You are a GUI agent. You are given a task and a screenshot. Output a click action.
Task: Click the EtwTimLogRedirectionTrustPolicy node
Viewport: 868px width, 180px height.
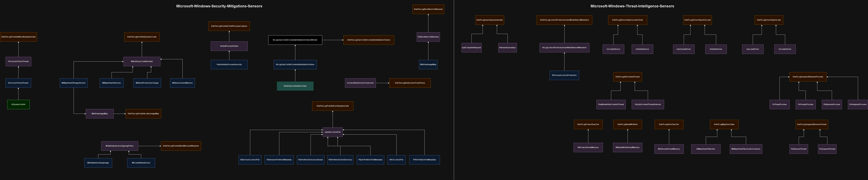410,83
